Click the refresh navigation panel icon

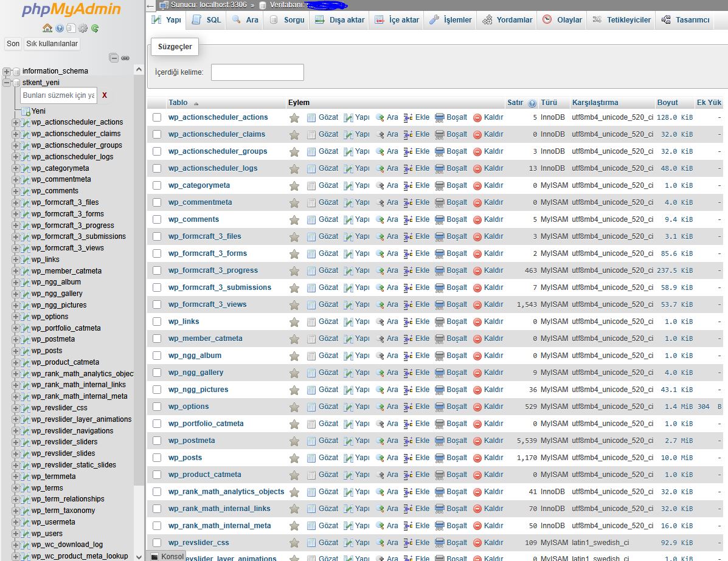point(95,29)
